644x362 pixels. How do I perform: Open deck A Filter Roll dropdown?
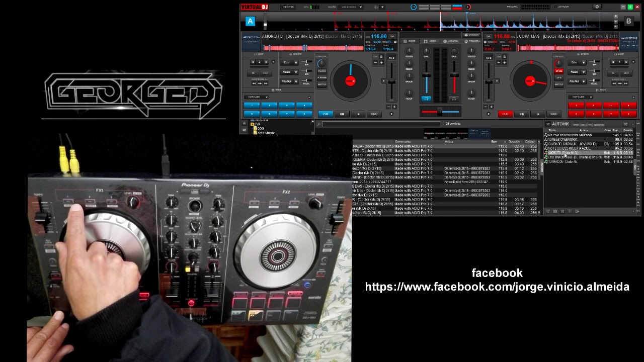289,81
